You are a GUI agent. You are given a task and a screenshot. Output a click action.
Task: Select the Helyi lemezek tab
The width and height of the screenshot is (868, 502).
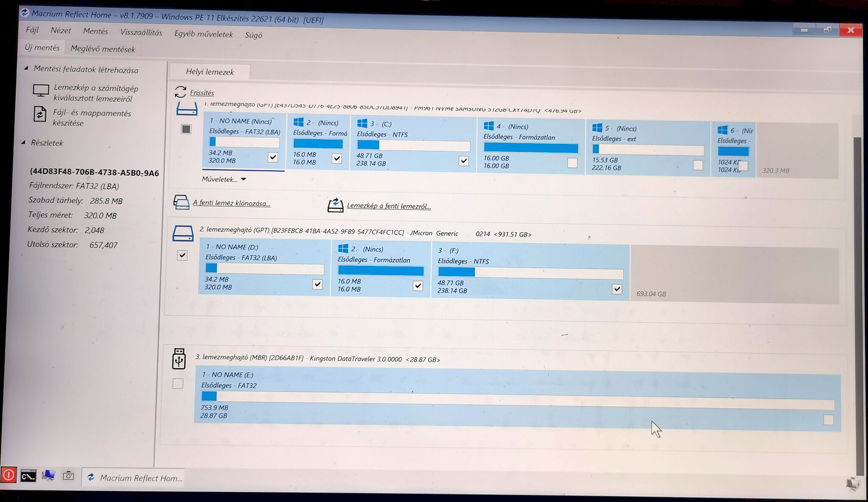[x=210, y=72]
